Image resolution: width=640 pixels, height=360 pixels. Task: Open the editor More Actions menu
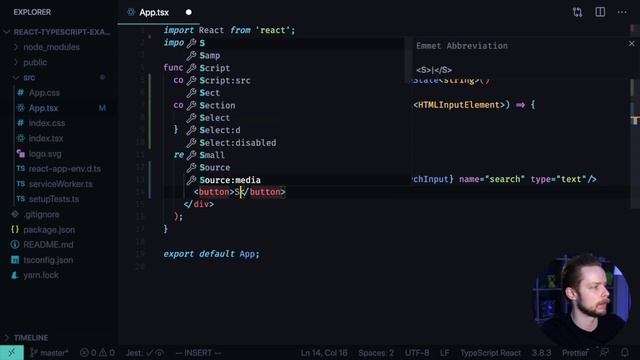pos(622,12)
